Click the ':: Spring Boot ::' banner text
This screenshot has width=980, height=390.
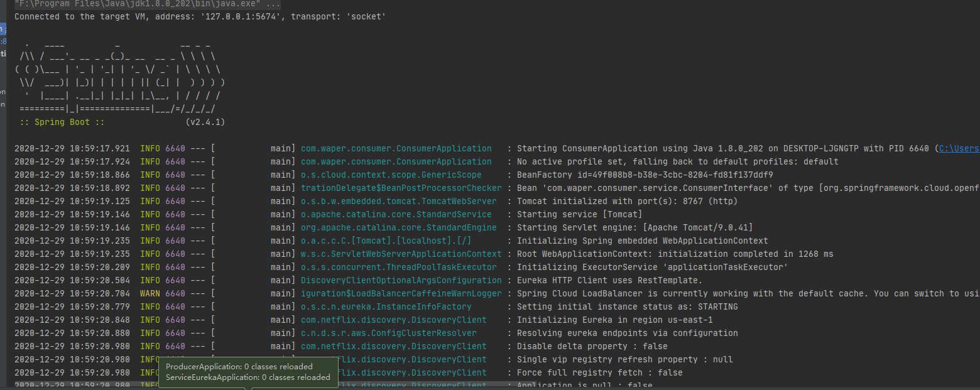click(62, 122)
